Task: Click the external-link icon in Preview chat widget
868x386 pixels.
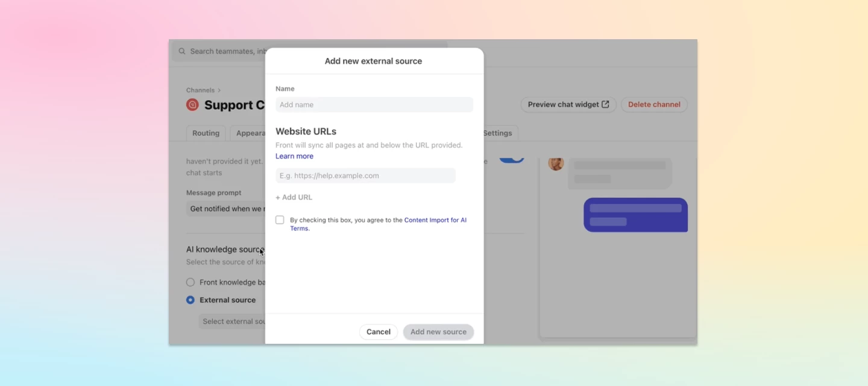Action: [606, 104]
